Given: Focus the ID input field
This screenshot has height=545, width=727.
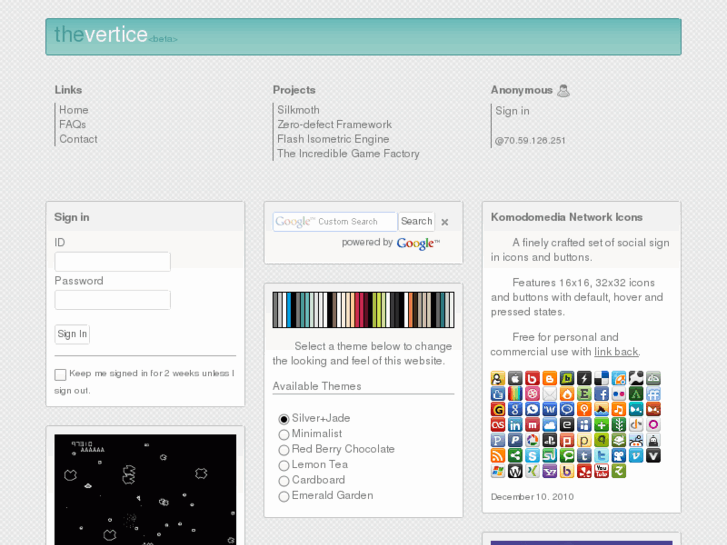Looking at the screenshot, I should click(113, 262).
